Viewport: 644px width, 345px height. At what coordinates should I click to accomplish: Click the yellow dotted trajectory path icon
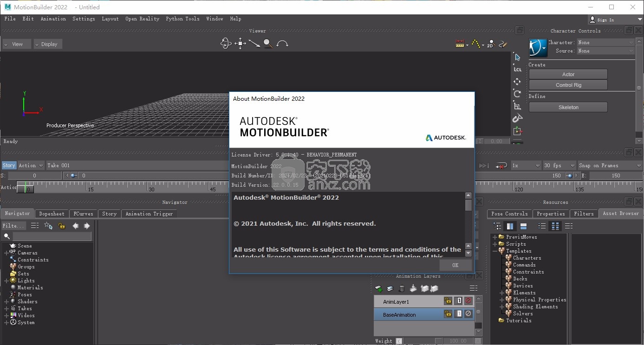[x=476, y=44]
